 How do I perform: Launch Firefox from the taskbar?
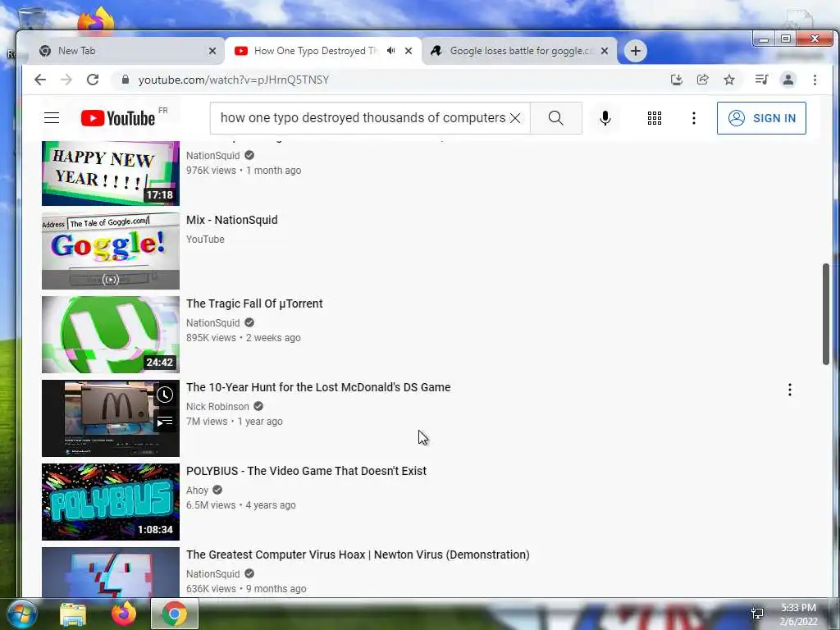pyautogui.click(x=124, y=614)
